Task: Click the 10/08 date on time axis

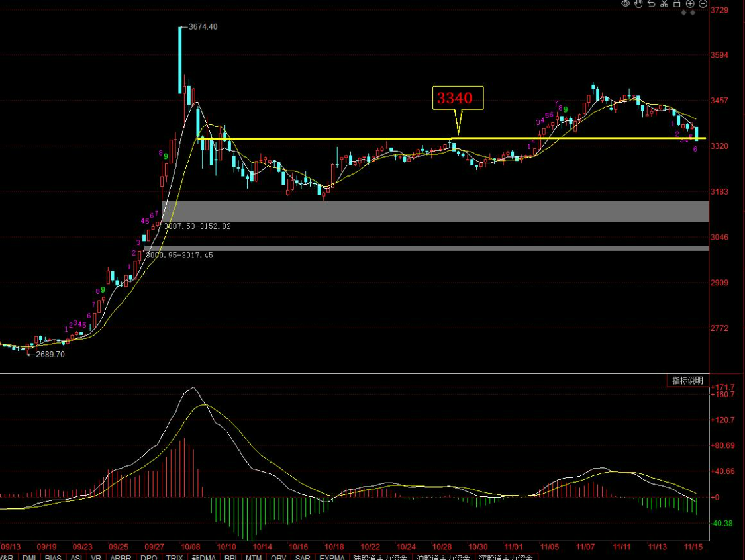Action: [191, 547]
